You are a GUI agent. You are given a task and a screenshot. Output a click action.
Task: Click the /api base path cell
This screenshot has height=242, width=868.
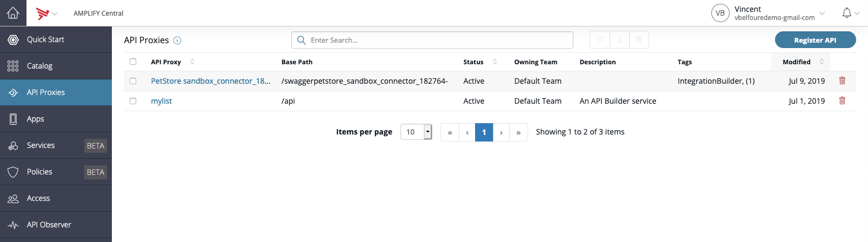[x=288, y=101]
